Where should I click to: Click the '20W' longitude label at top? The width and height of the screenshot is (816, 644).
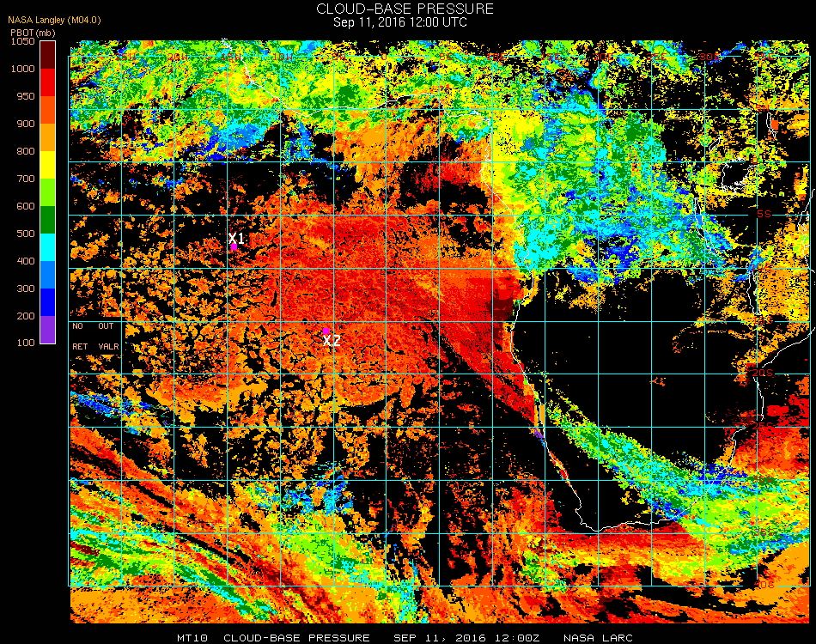pyautogui.click(x=178, y=57)
